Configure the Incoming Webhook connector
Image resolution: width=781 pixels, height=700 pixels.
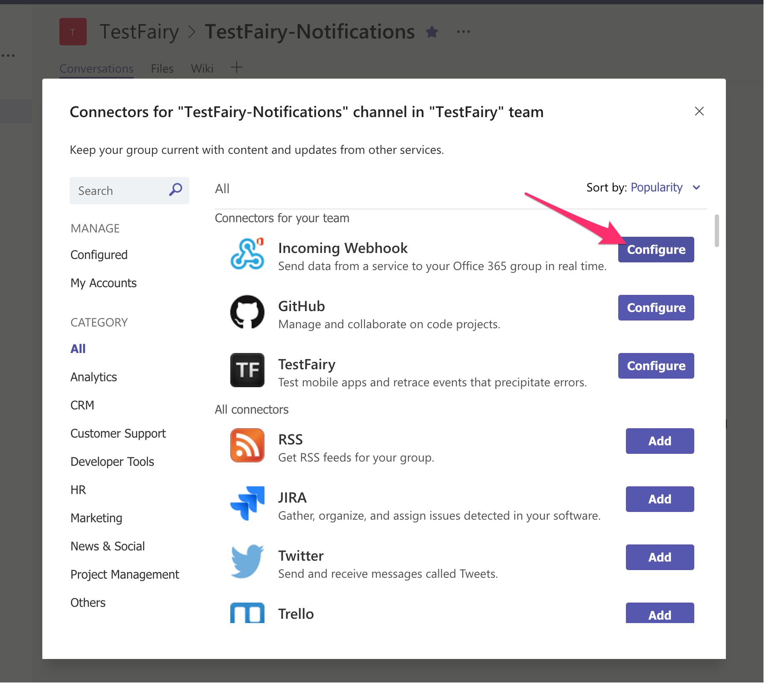[x=656, y=250]
